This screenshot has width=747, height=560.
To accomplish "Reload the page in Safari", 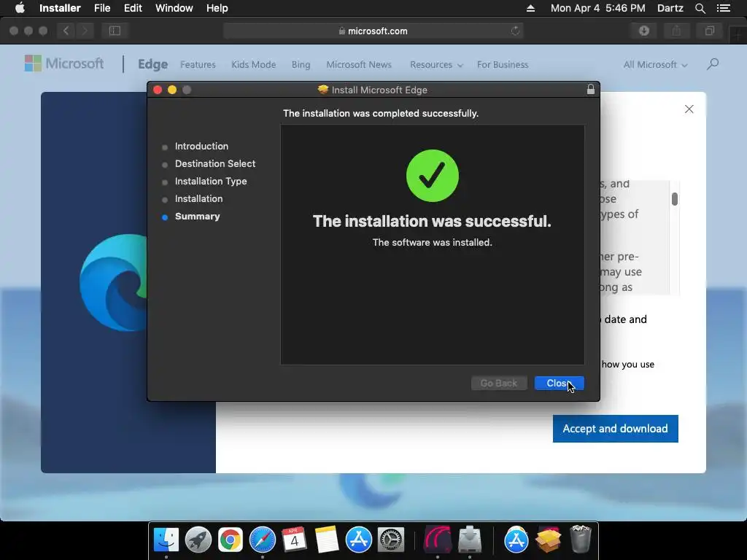I will click(x=515, y=31).
